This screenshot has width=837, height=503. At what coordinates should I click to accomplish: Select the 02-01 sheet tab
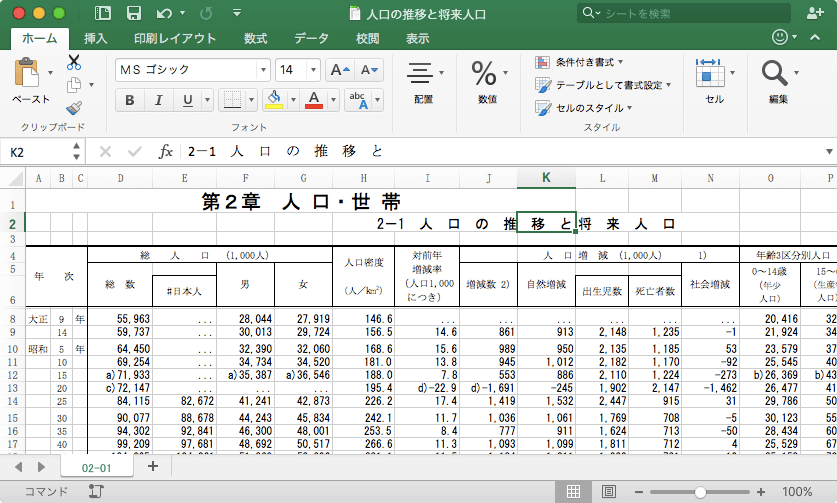[97, 468]
